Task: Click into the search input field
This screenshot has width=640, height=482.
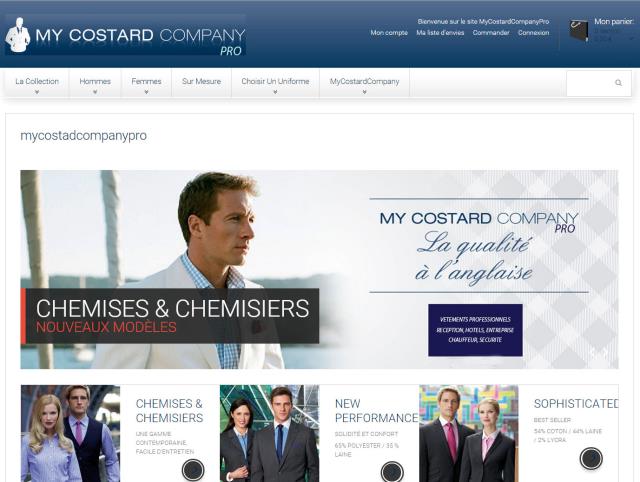Action: [591, 83]
